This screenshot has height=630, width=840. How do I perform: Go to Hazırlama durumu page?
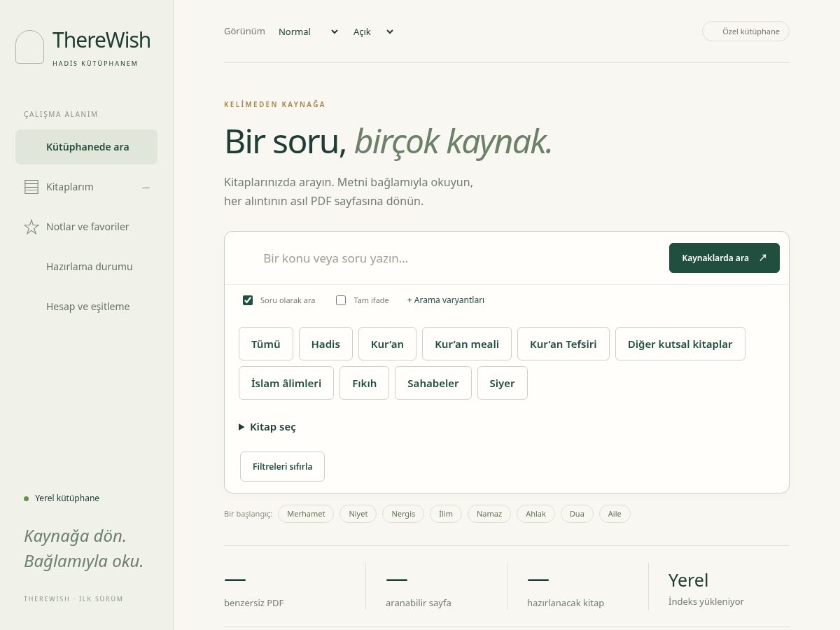86,267
